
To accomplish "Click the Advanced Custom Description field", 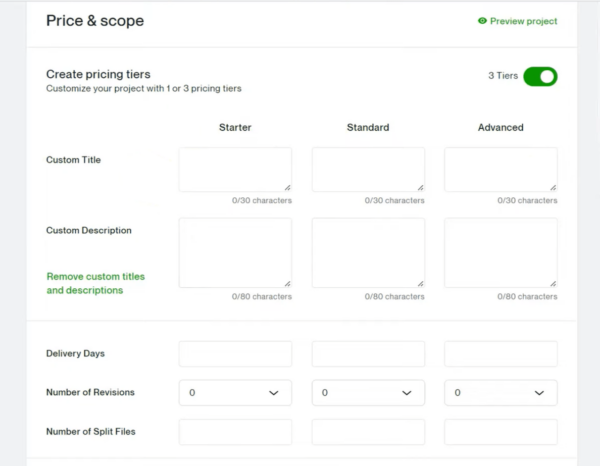I will pos(501,253).
